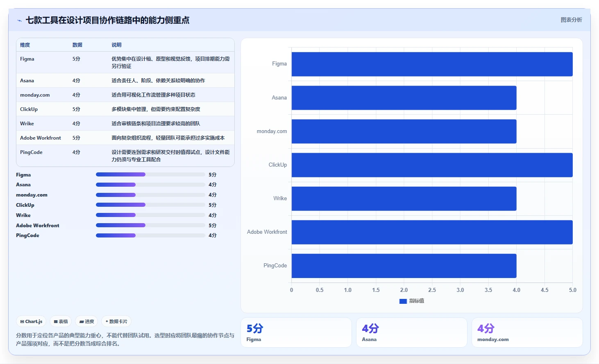This screenshot has height=364, width=599.
Task: Select the ClickUp cell in the table
Action: pyautogui.click(x=29, y=109)
